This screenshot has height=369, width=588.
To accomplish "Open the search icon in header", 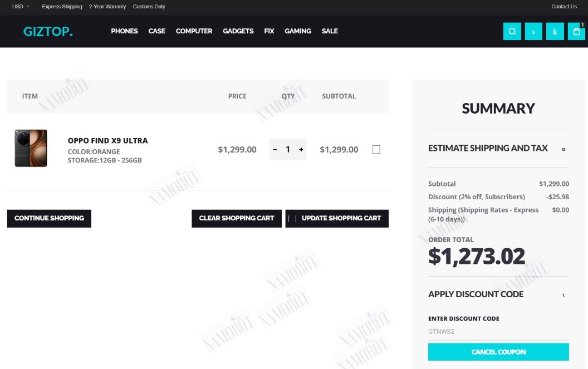I will [512, 32].
